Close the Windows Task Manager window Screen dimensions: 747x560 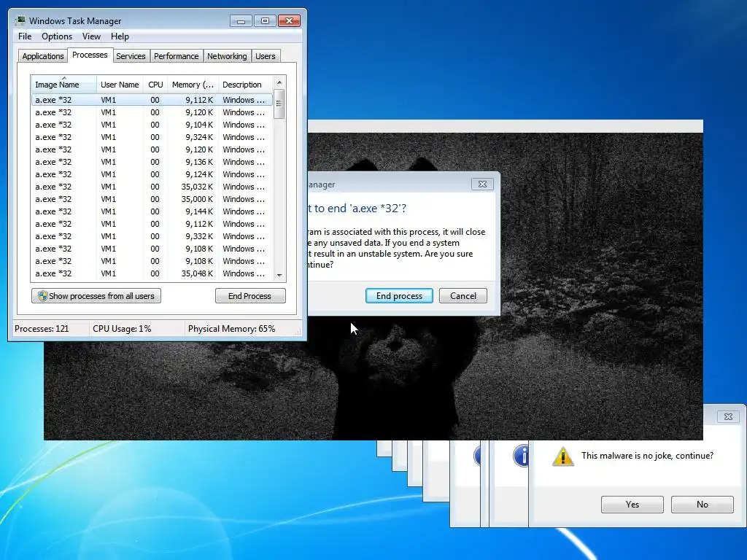(x=289, y=21)
